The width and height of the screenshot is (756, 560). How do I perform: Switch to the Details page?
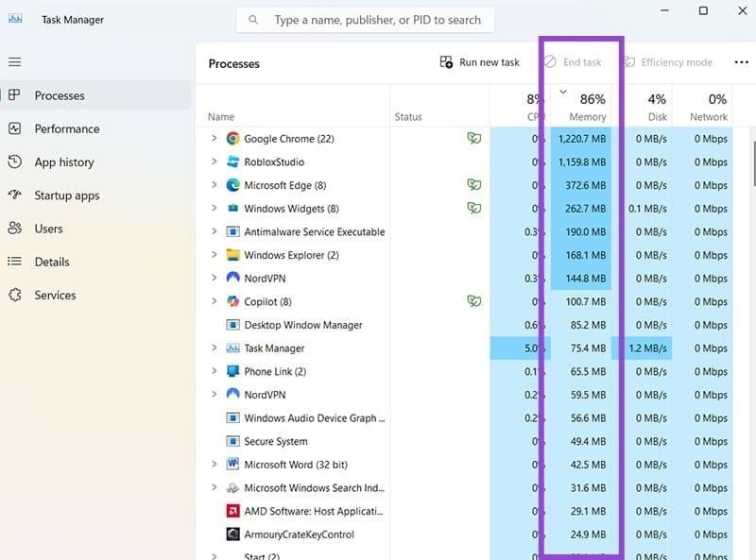pyautogui.click(x=96, y=262)
